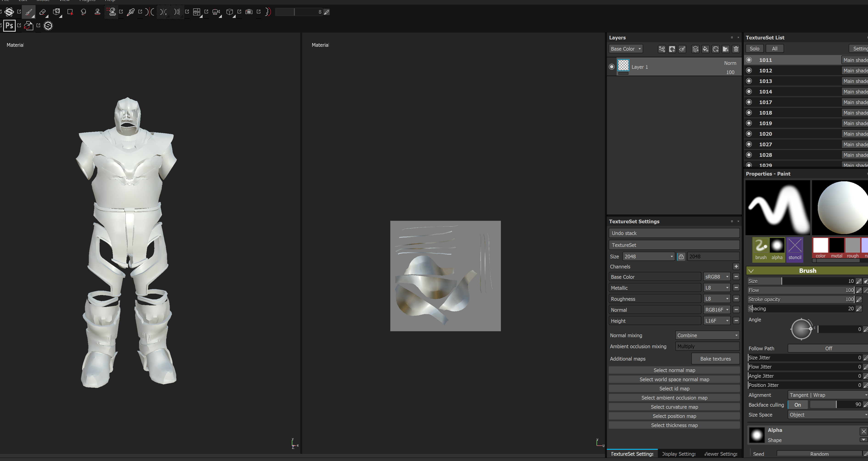Screen dimensions: 868x461
Task: Click the perspective cube icon
Action: (x=230, y=12)
